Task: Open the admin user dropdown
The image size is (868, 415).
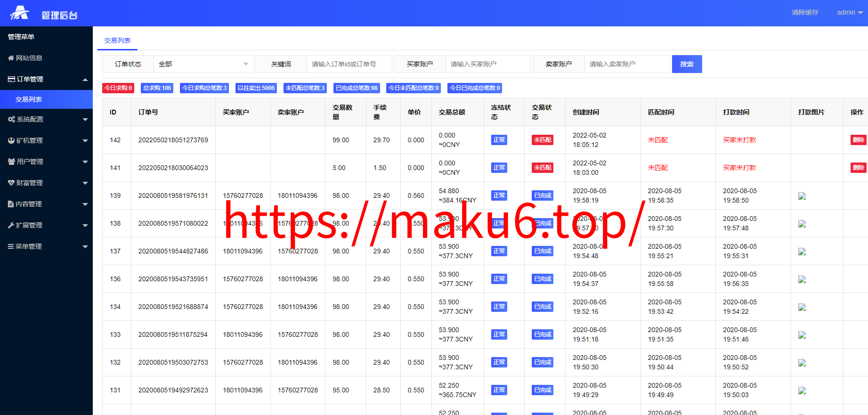Action: (850, 12)
